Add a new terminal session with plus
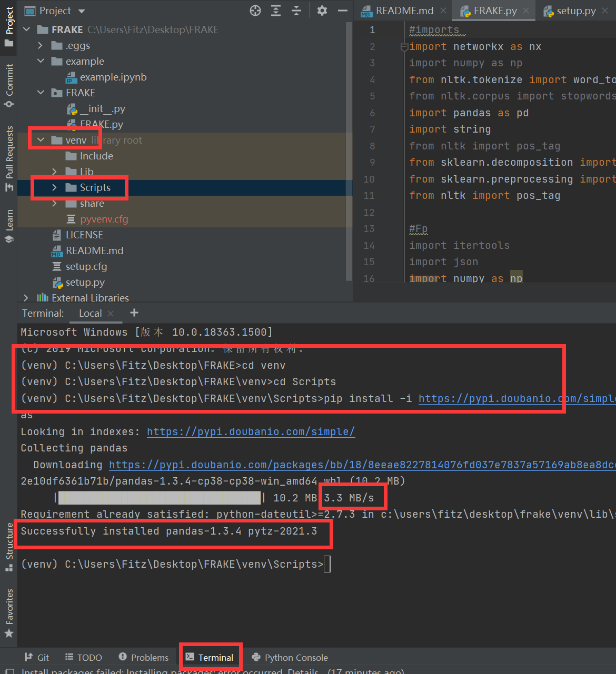 point(134,313)
